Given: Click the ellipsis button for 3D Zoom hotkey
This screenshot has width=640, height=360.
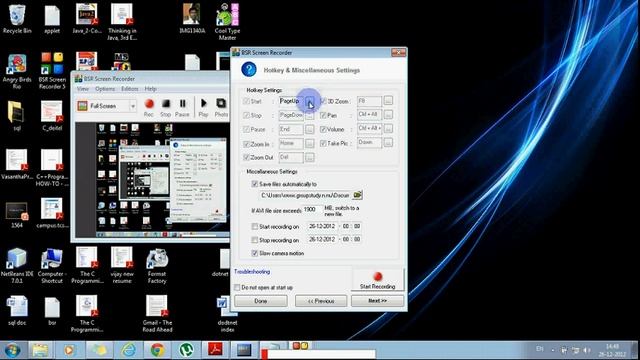Looking at the screenshot, I should [x=388, y=100].
